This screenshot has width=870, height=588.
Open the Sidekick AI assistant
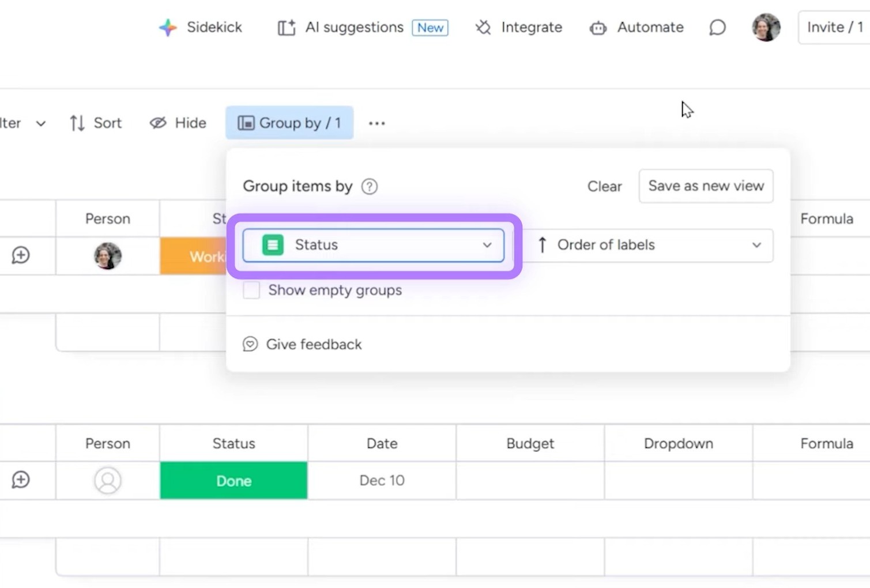click(x=200, y=27)
